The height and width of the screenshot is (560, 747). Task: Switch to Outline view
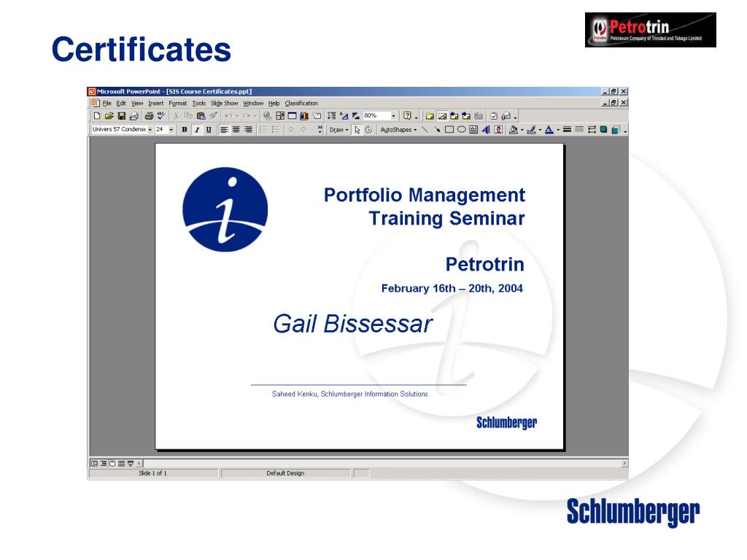(104, 463)
